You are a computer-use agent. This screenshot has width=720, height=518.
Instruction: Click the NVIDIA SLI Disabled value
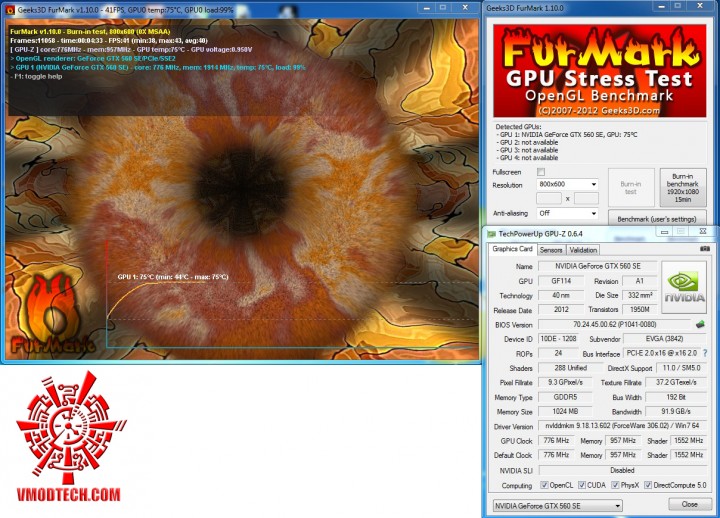[622, 470]
